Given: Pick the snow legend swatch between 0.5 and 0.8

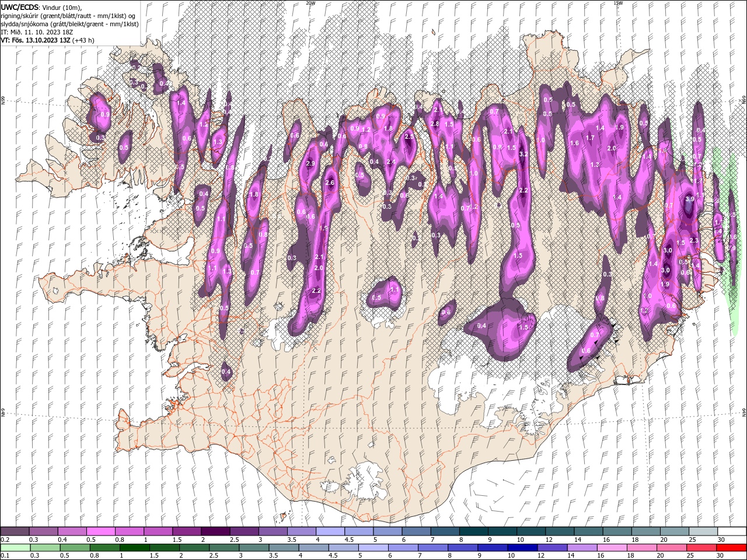Looking at the screenshot, I should (101, 531).
